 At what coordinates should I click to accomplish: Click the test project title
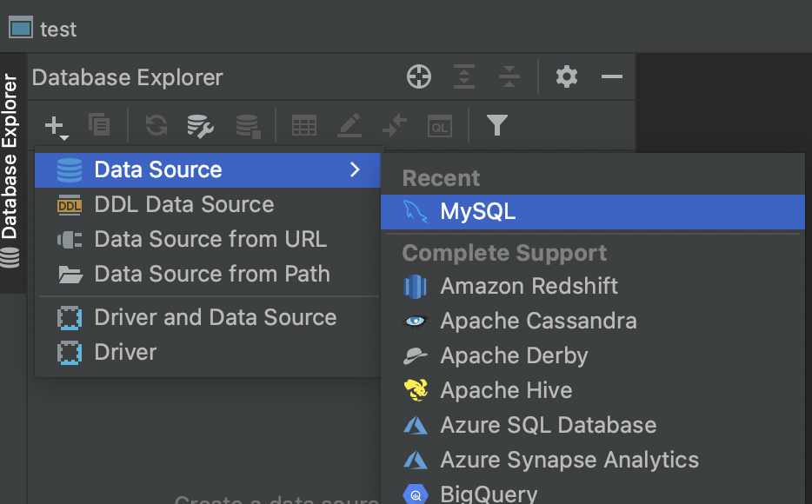58,30
